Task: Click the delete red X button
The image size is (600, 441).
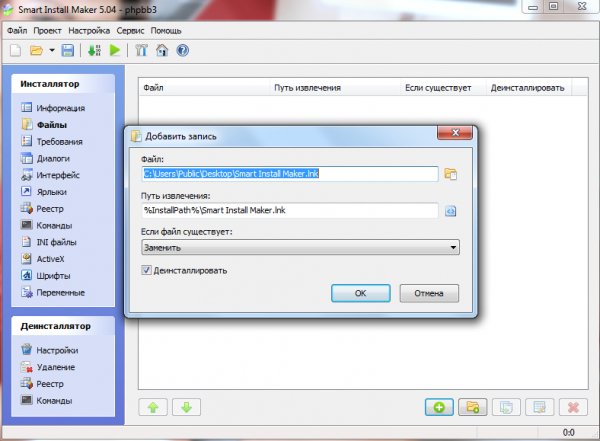Action: [573, 407]
